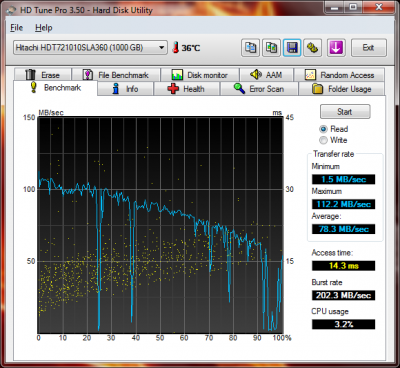The image size is (400, 368).
Task: Click the red cross Health icon
Action: point(173,89)
